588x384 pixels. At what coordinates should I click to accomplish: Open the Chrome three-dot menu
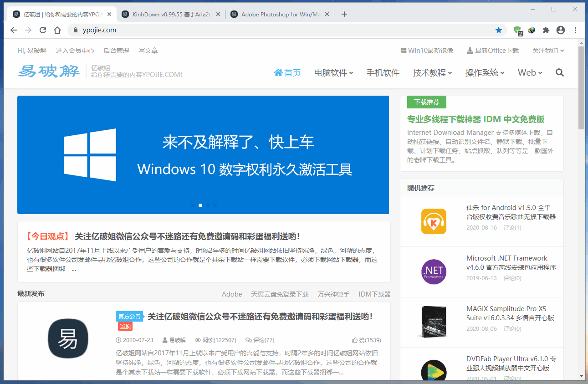pyautogui.click(x=576, y=30)
